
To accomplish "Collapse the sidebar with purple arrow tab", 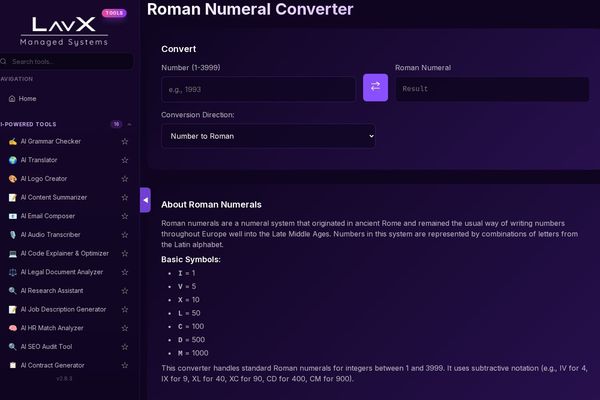I will tap(145, 200).
